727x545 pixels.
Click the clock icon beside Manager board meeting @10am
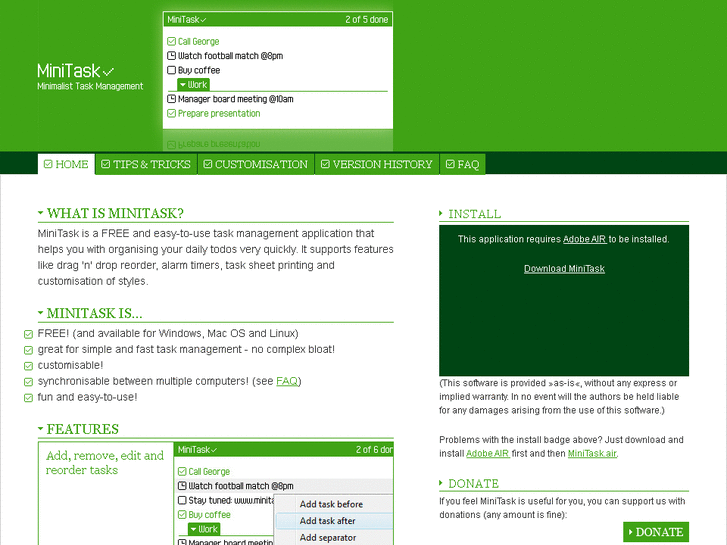point(171,99)
